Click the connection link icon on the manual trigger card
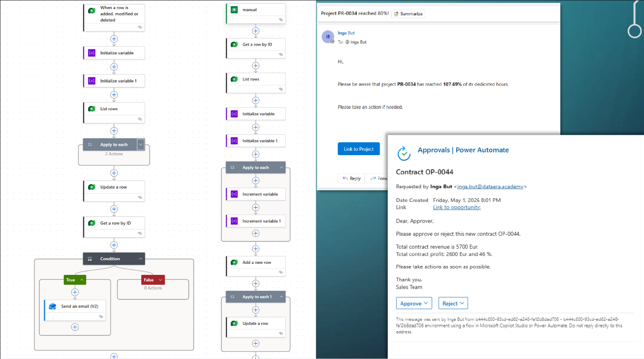Screen dimensions: 644x359 tap(281, 20)
